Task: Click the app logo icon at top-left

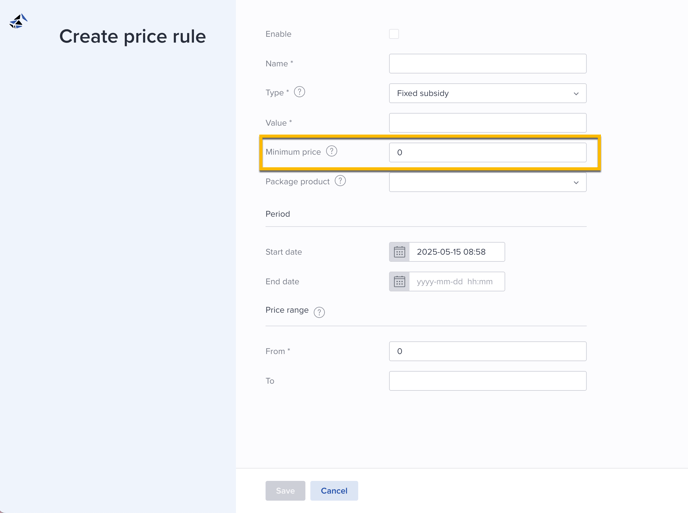Action: (x=18, y=21)
